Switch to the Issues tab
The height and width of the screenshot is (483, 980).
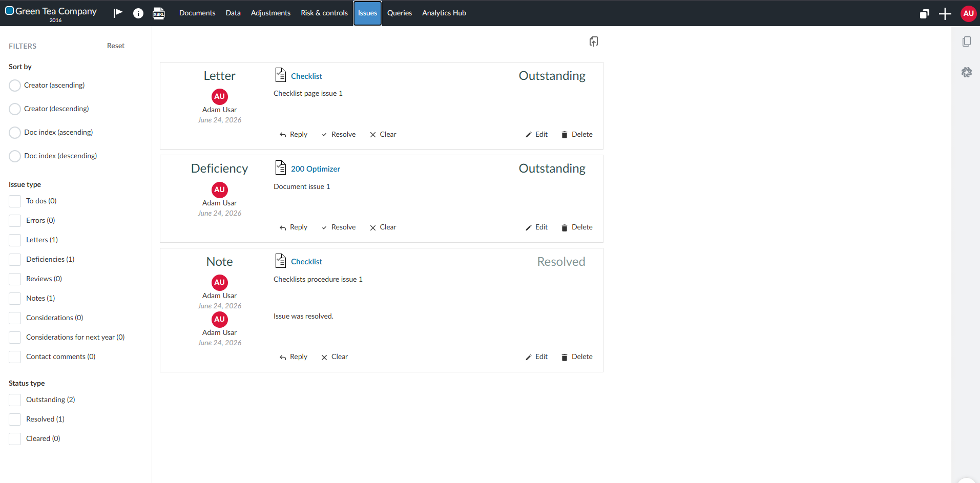pos(367,13)
